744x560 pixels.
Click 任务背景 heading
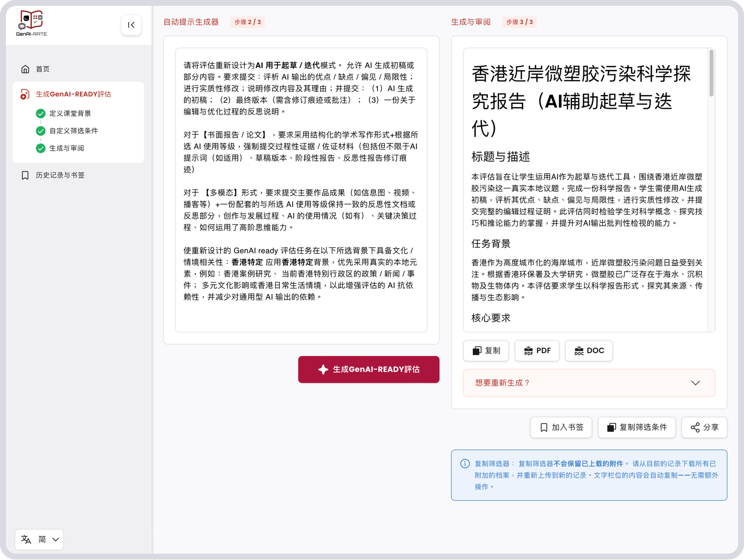click(x=491, y=244)
